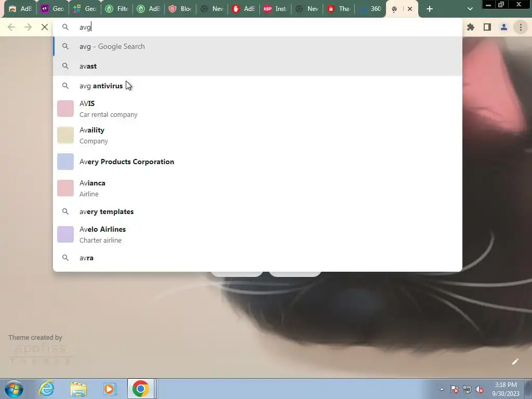This screenshot has width=532, height=399.
Task: Click the address bar containing 'avg'
Action: click(x=258, y=27)
